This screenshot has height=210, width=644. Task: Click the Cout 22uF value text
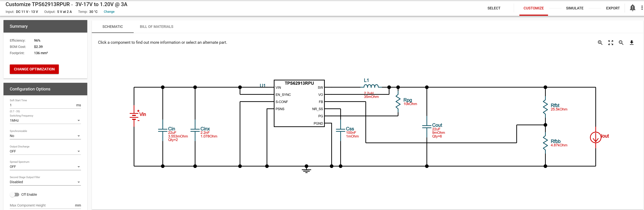pos(436,129)
